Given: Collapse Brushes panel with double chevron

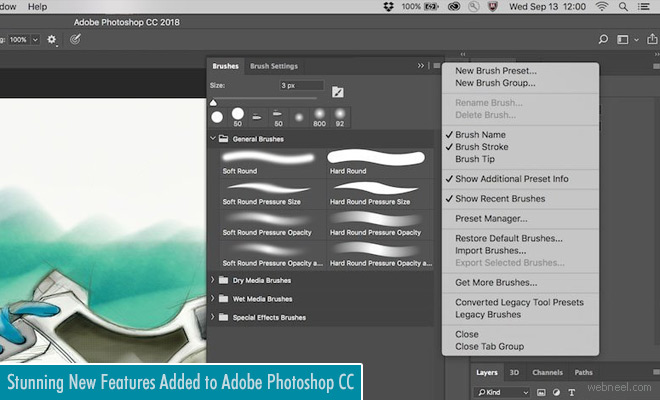Looking at the screenshot, I should click(420, 66).
